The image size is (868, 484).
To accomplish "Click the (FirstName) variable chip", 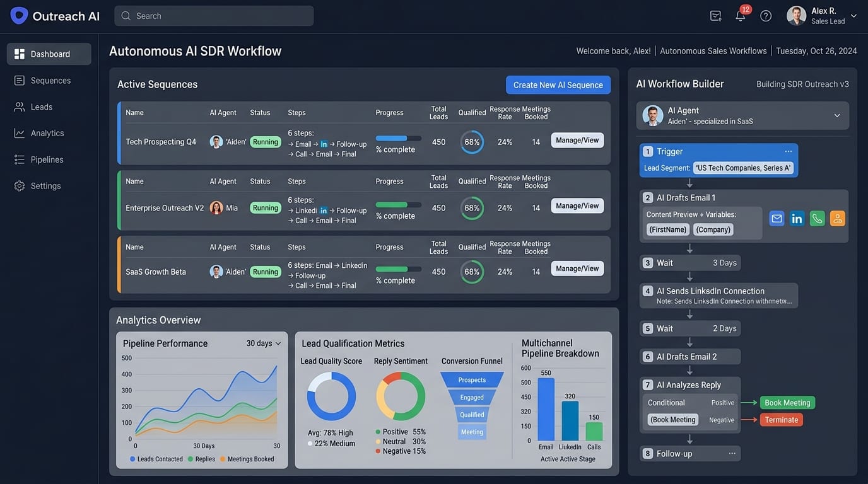I will pos(668,229).
